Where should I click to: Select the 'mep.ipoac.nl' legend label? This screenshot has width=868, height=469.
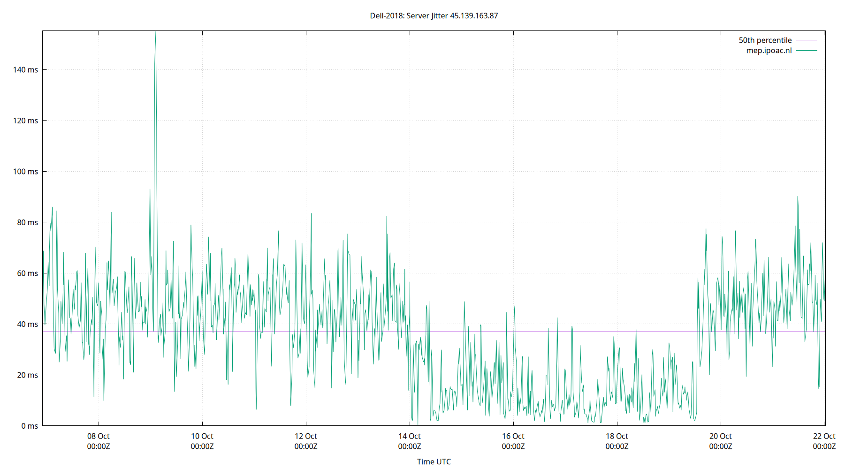[769, 51]
